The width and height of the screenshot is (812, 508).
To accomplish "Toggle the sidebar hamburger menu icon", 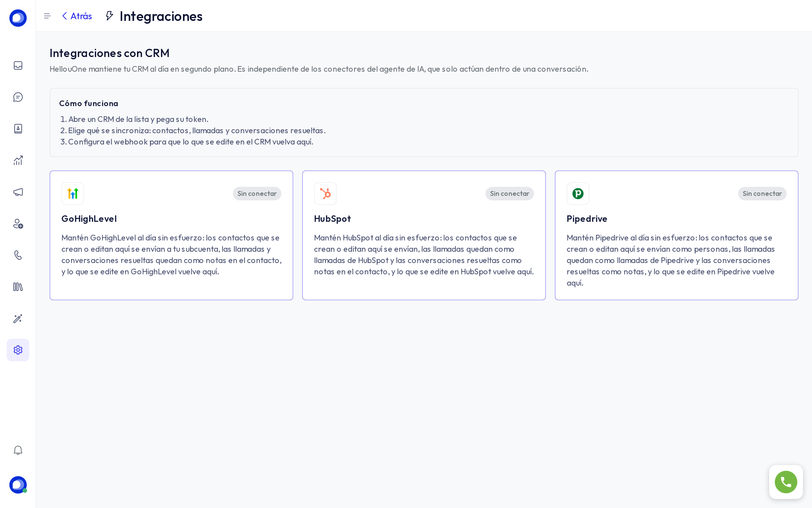I will [47, 16].
